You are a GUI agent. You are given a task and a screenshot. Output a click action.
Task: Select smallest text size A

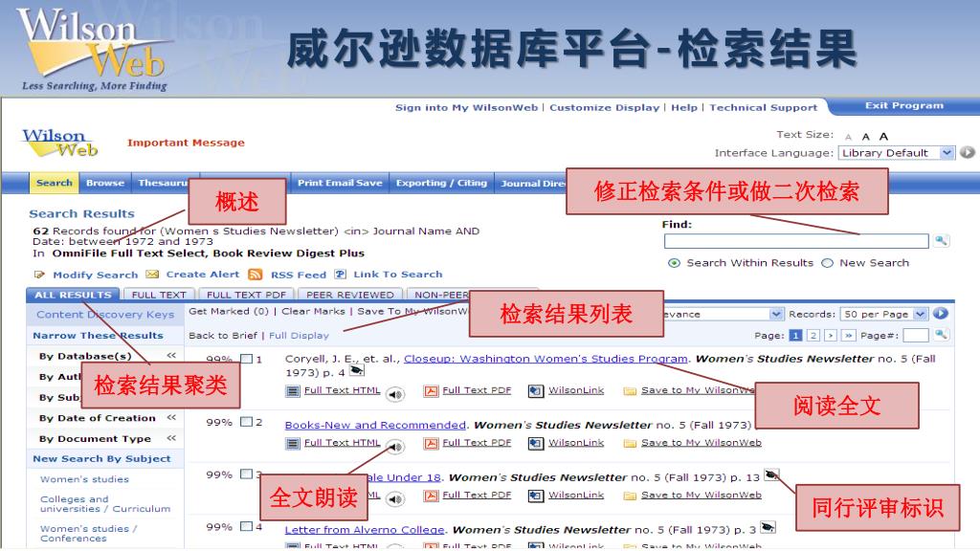coord(848,137)
